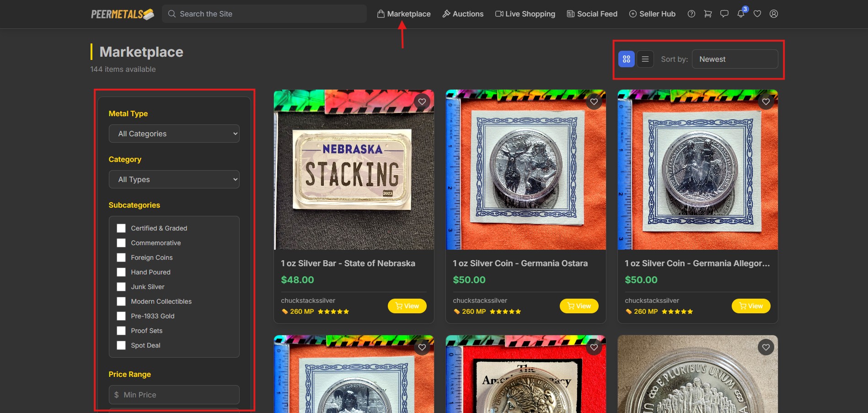This screenshot has height=413, width=868.
Task: Open the help question mark icon
Action: [691, 14]
